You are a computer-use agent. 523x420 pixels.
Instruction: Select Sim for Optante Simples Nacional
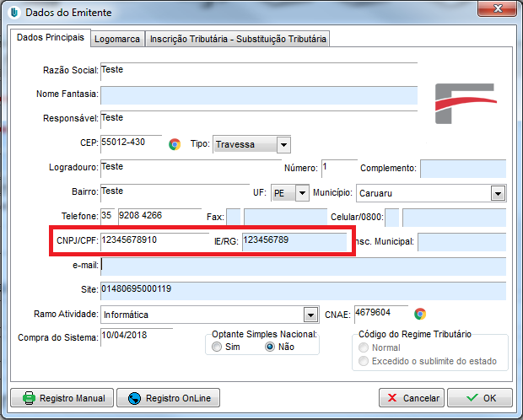tap(218, 347)
